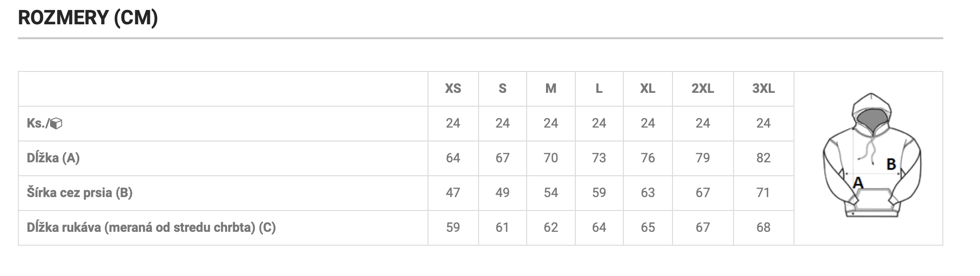Click the chest width value 54 for M
The width and height of the screenshot is (980, 276).
tap(551, 193)
